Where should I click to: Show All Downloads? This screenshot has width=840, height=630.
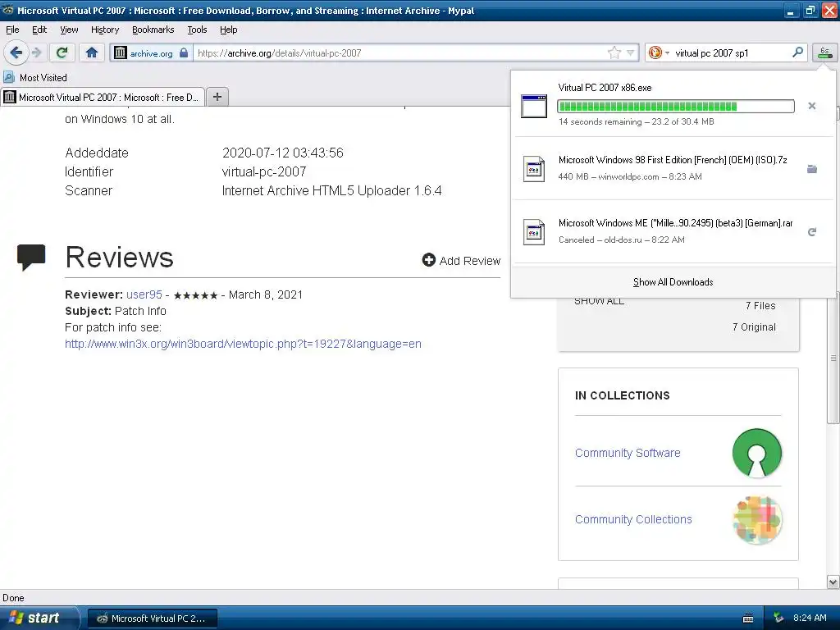pyautogui.click(x=673, y=282)
